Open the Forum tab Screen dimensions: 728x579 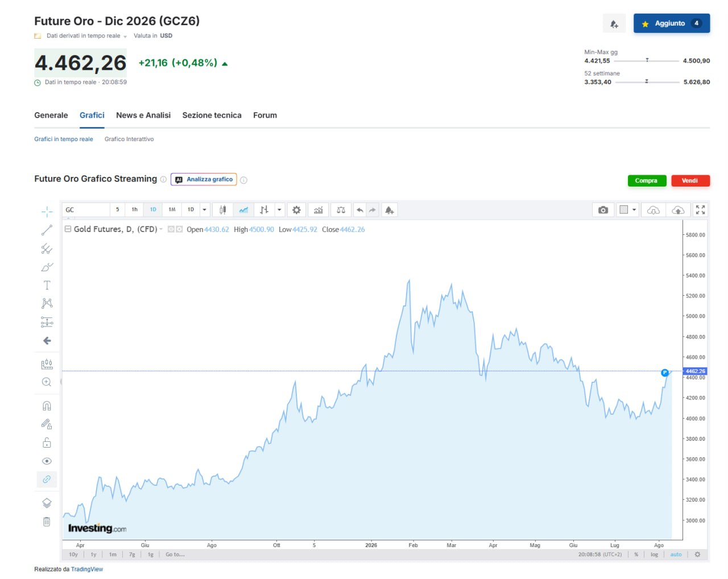(265, 115)
